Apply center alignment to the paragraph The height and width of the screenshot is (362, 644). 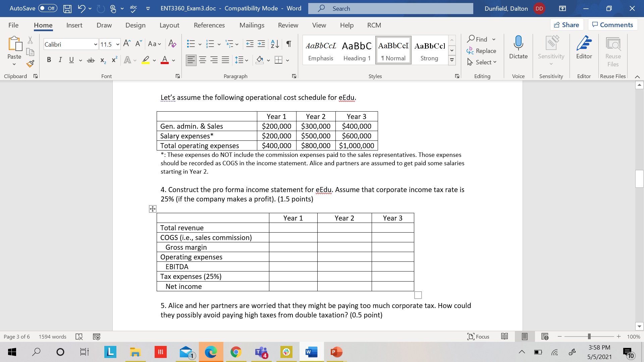coord(203,60)
